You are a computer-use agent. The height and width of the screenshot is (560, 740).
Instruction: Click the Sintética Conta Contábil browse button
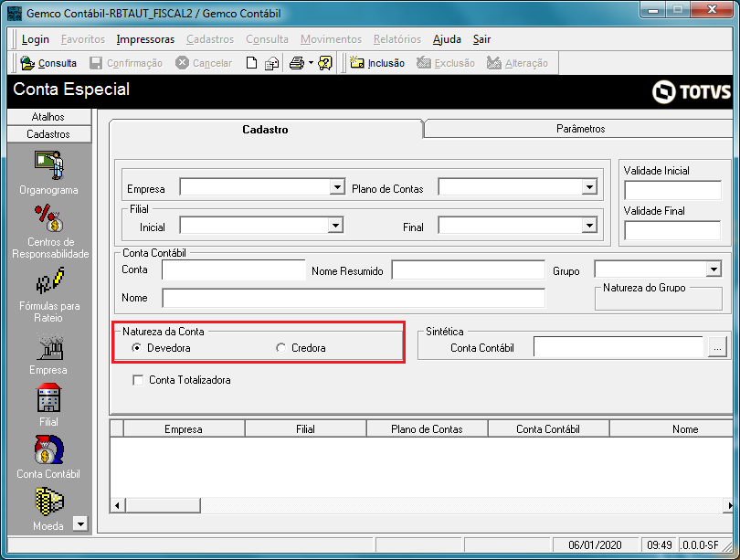(717, 348)
